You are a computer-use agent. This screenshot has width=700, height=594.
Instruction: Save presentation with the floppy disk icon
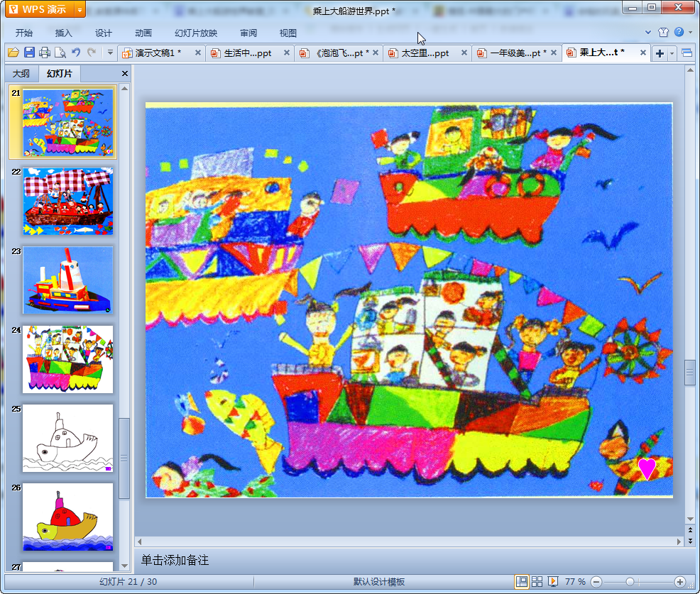click(29, 53)
